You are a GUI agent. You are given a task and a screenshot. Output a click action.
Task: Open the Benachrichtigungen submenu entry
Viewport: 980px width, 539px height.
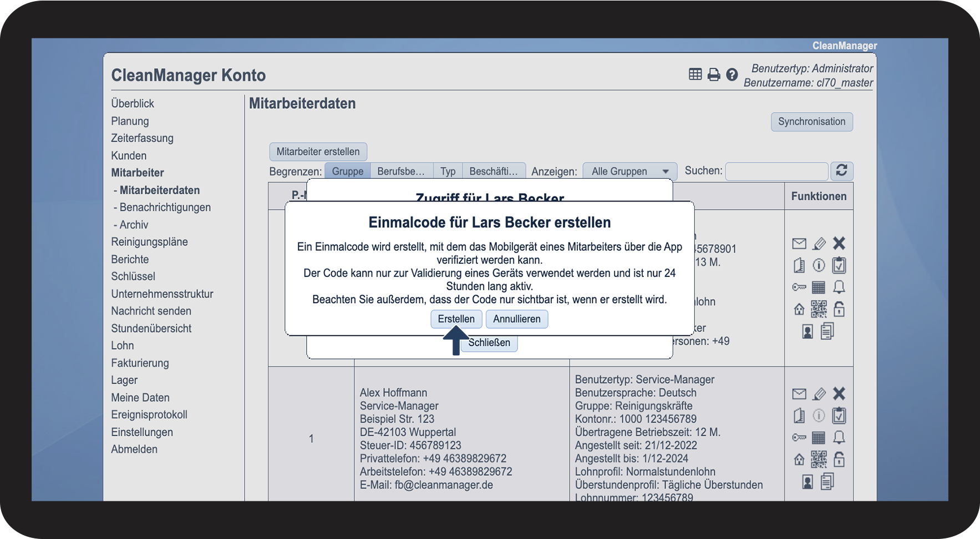[x=165, y=207]
